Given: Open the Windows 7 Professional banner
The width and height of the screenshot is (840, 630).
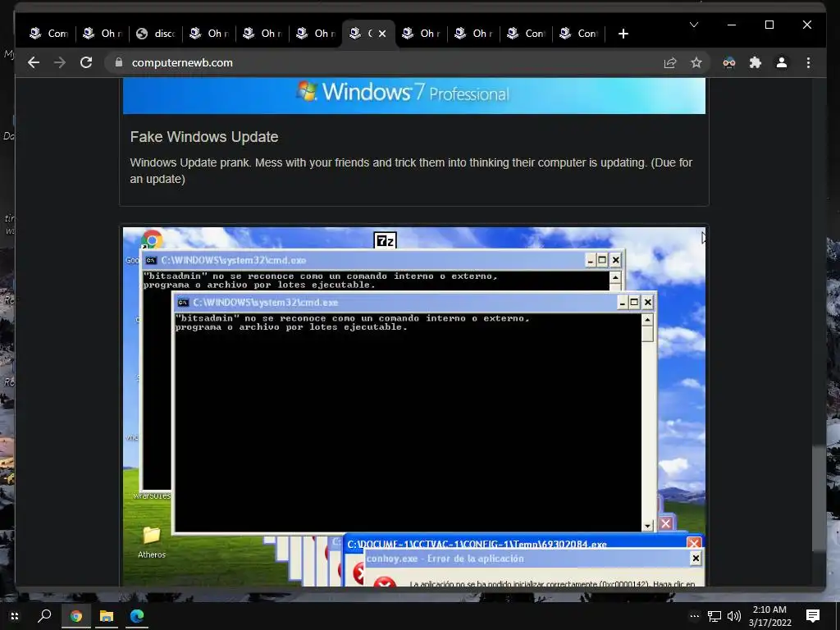Looking at the screenshot, I should (x=414, y=95).
